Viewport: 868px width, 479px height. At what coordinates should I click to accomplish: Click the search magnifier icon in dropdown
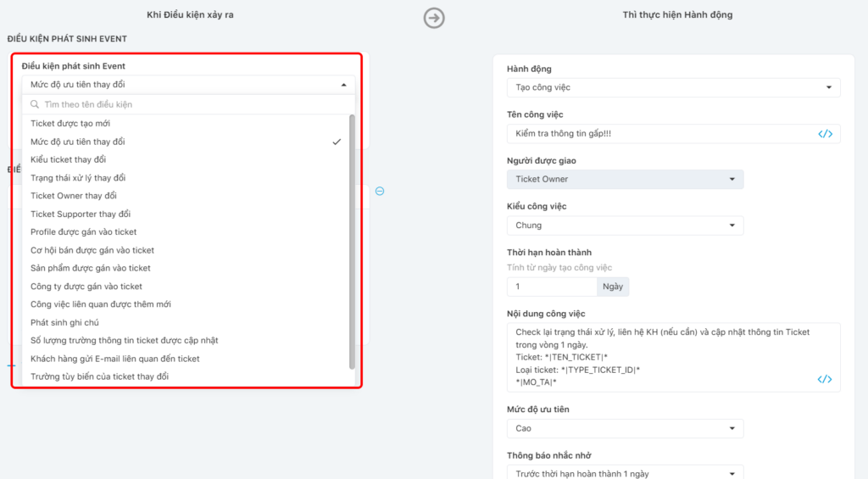tap(35, 104)
